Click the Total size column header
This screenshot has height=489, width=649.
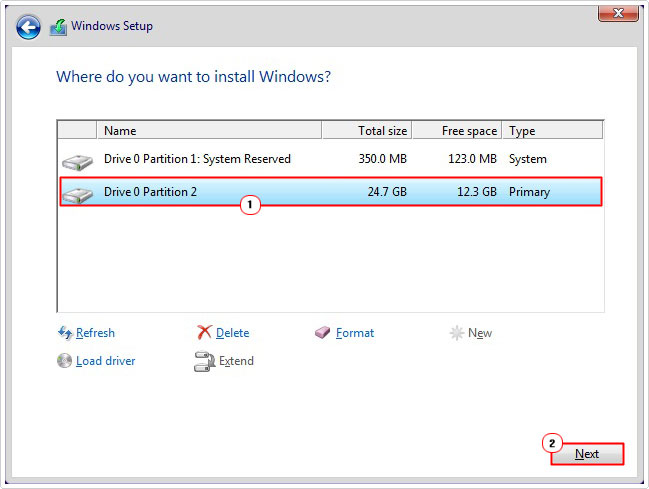click(x=367, y=130)
